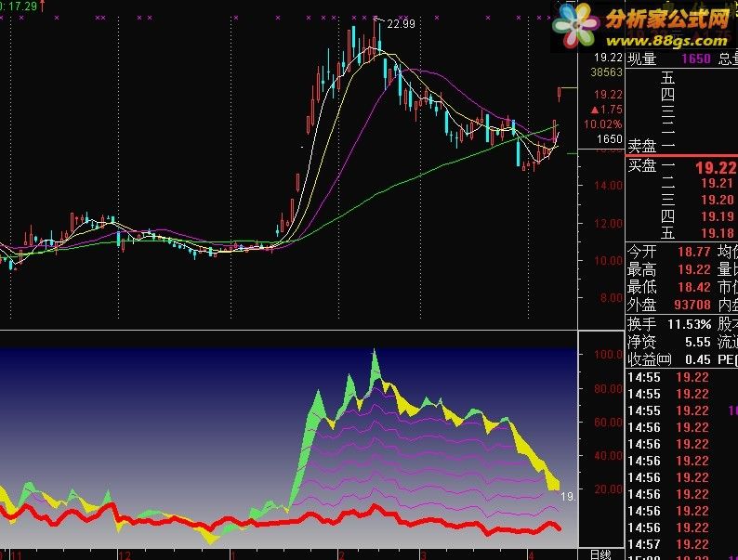Viewport: 738px width, 560px height.
Task: Click the 现量 label
Action: [642, 59]
